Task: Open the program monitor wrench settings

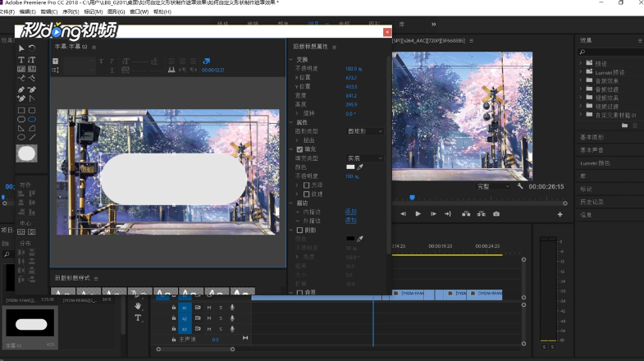Action: [520, 186]
